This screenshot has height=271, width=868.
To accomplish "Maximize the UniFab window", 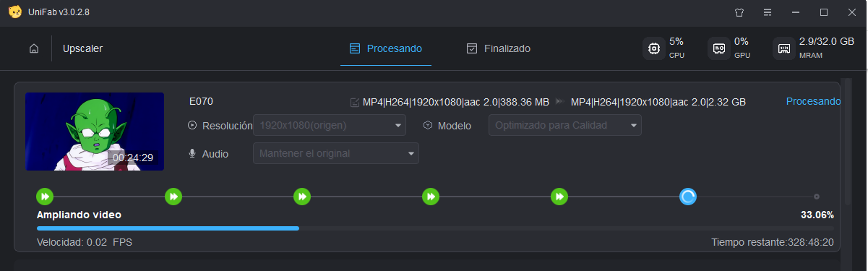I will [x=824, y=12].
